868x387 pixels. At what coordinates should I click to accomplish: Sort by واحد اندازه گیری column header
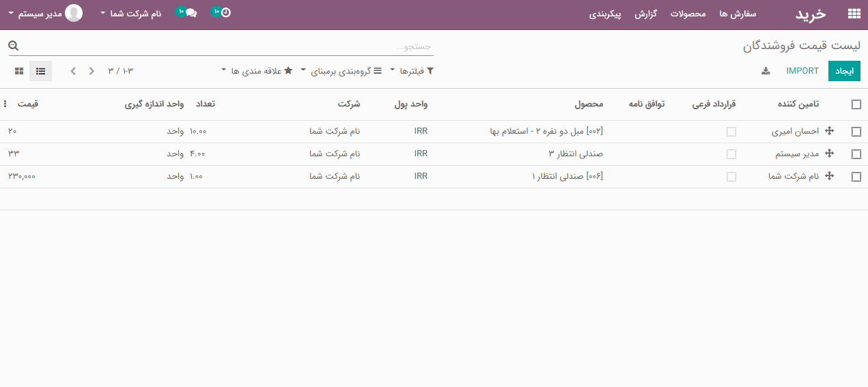tap(154, 104)
